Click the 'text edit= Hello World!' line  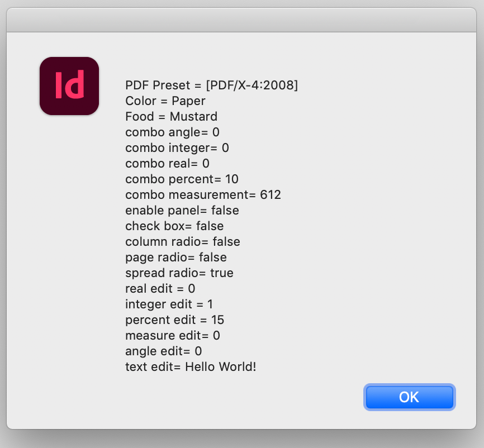tap(190, 367)
